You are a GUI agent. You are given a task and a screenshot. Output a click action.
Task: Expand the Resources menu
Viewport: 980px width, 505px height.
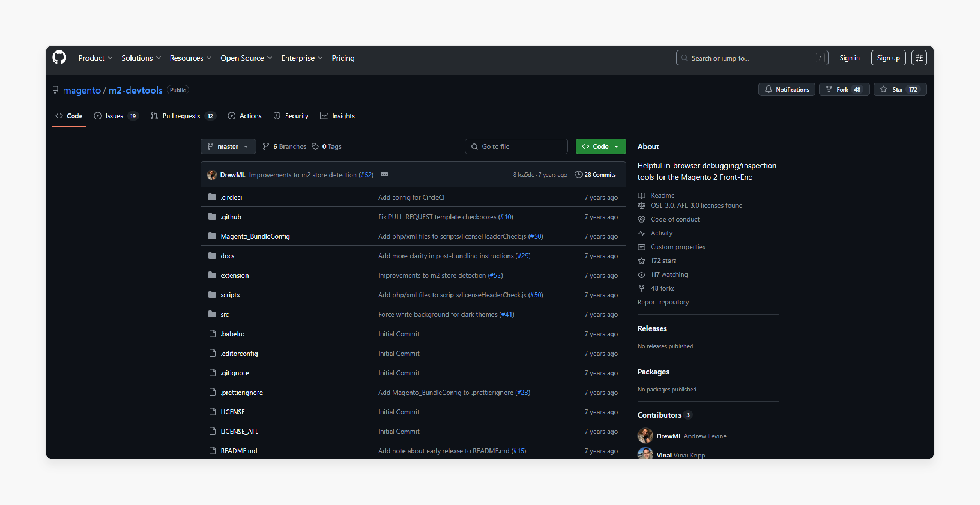click(x=190, y=58)
